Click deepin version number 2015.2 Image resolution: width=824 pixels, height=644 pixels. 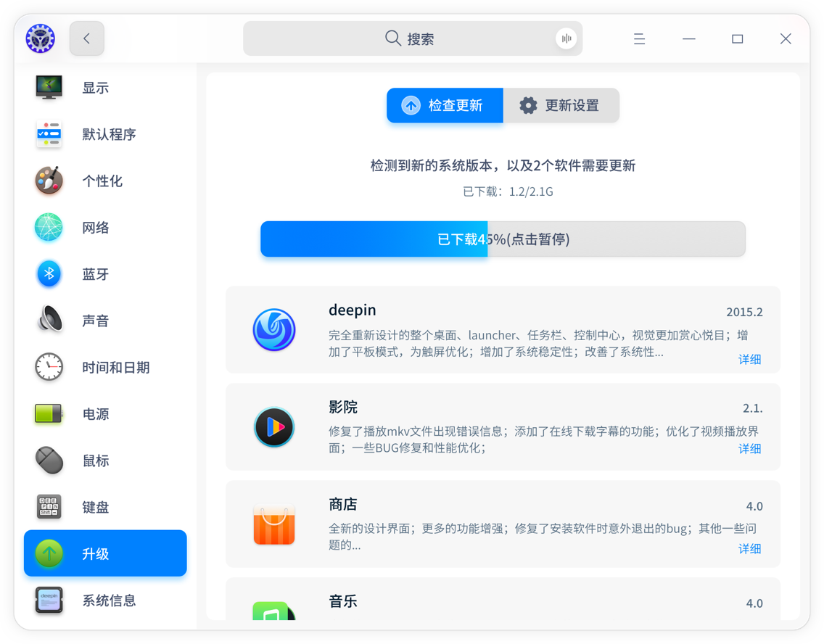point(744,312)
